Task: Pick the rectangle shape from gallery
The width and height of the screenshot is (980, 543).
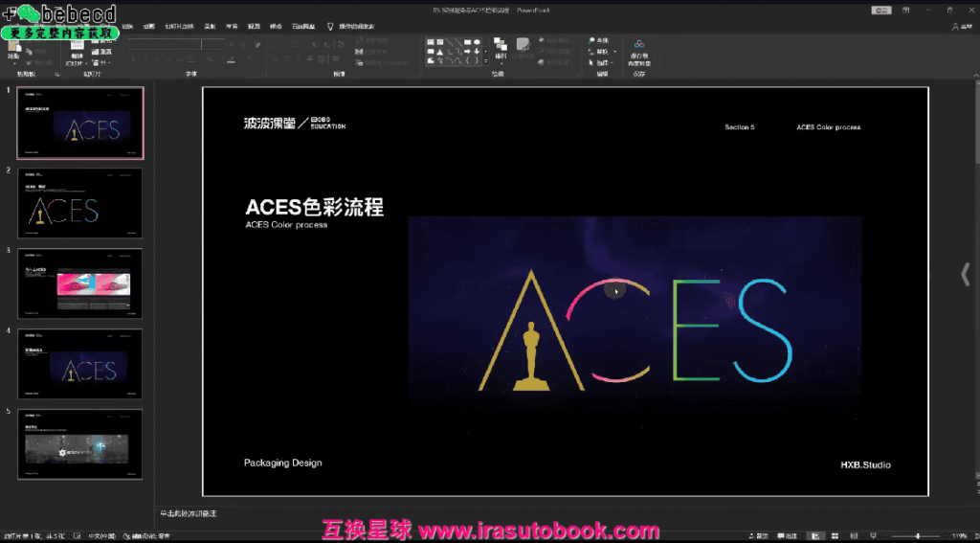Action: pos(467,42)
